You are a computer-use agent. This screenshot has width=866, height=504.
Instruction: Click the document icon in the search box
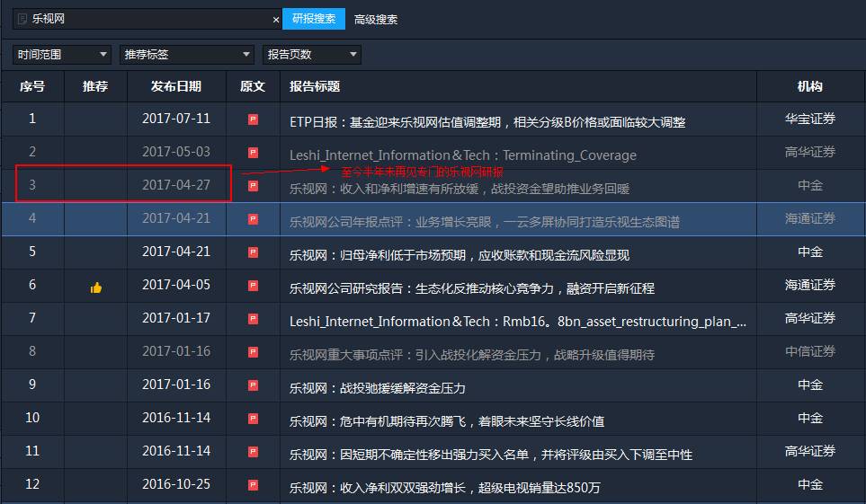pos(22,20)
